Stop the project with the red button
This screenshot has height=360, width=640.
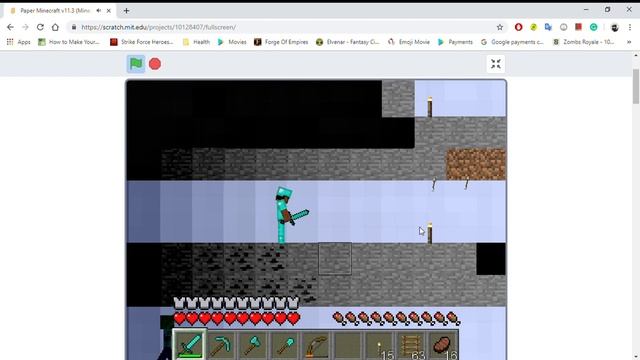(x=155, y=64)
